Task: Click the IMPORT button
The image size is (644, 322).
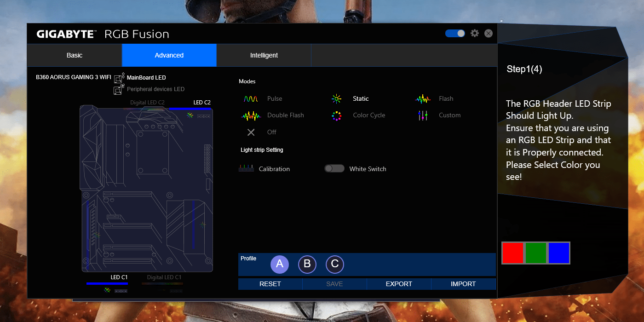Action: 463,284
